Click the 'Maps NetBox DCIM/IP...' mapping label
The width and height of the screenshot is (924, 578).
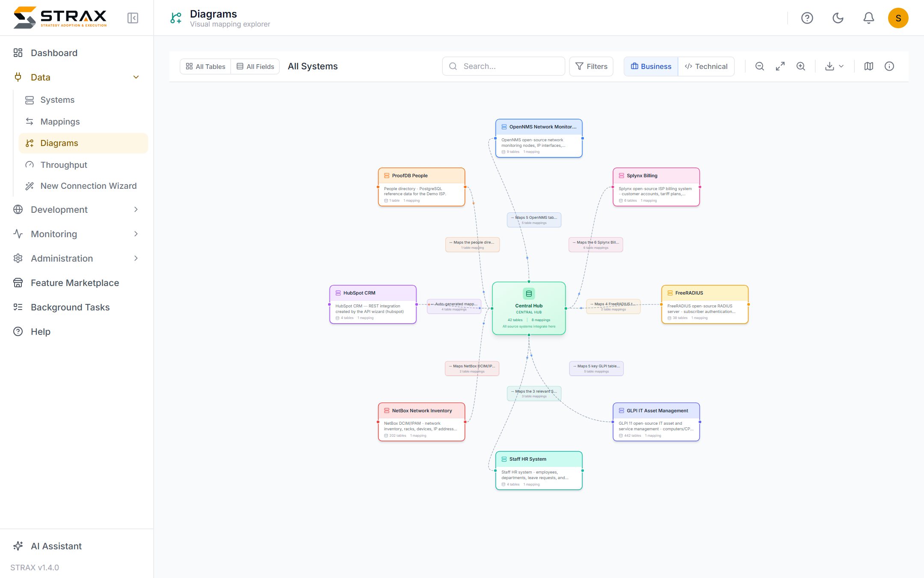(472, 368)
